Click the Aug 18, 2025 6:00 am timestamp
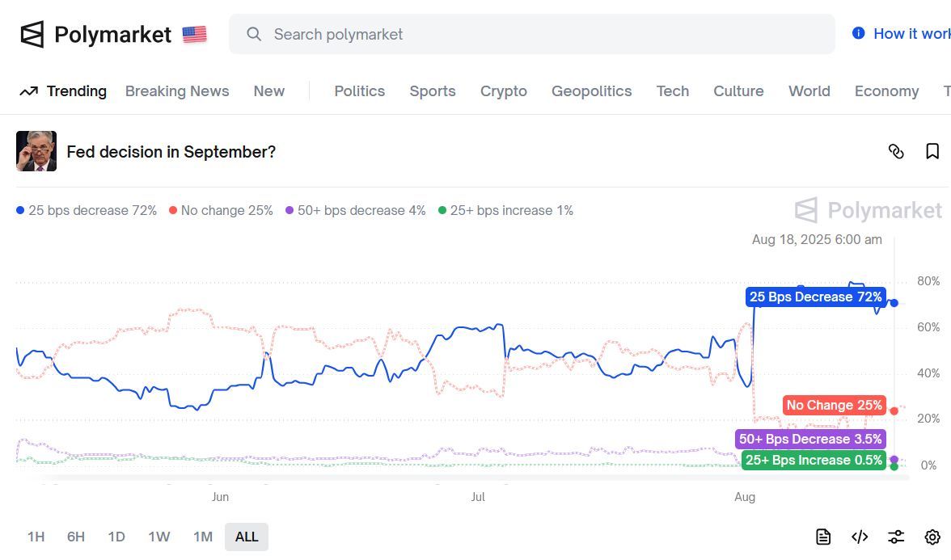 817,239
